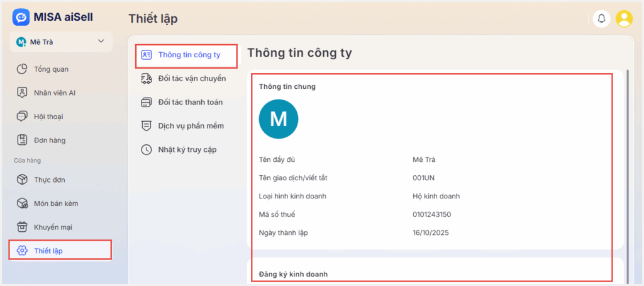Screen dimensions: 644x286
Task: Open the notification bell
Action: pyautogui.click(x=601, y=19)
